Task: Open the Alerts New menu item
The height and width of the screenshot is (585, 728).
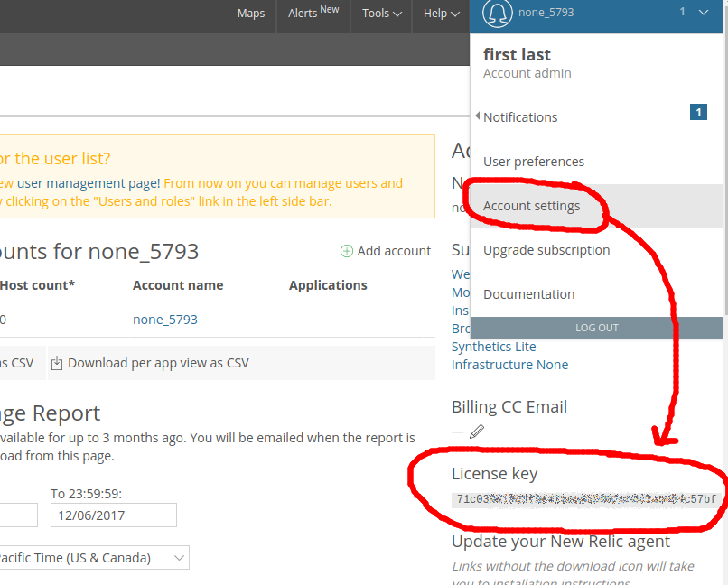Action: pyautogui.click(x=313, y=12)
